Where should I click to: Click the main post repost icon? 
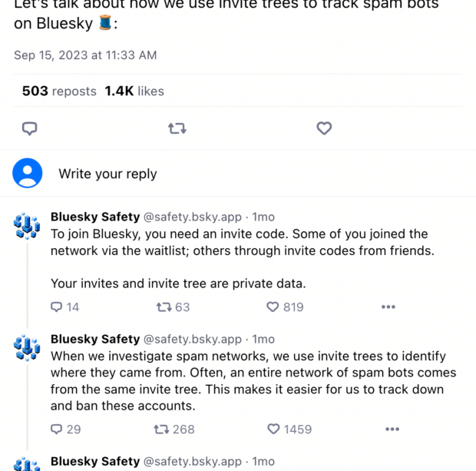[x=177, y=128]
